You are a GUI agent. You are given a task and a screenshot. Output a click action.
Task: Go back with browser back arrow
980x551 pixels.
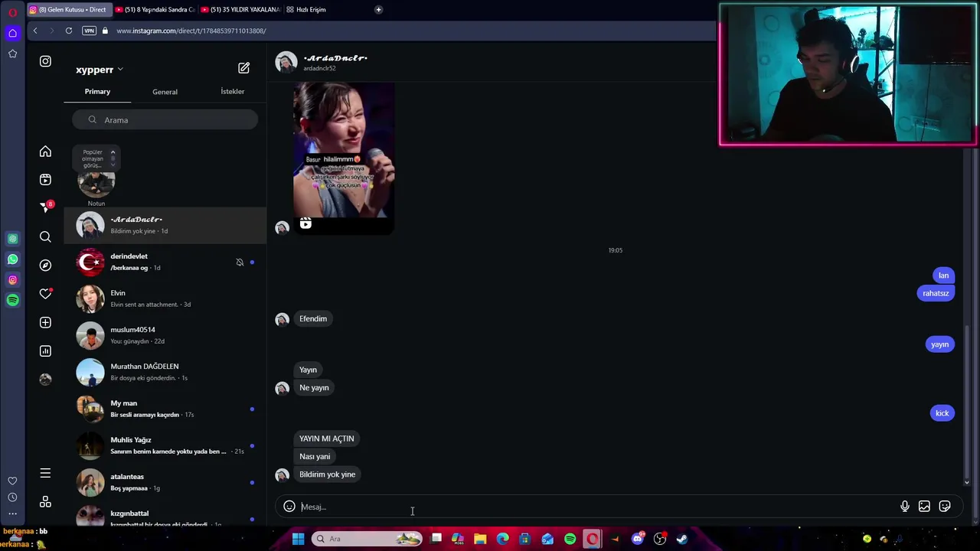coord(35,31)
